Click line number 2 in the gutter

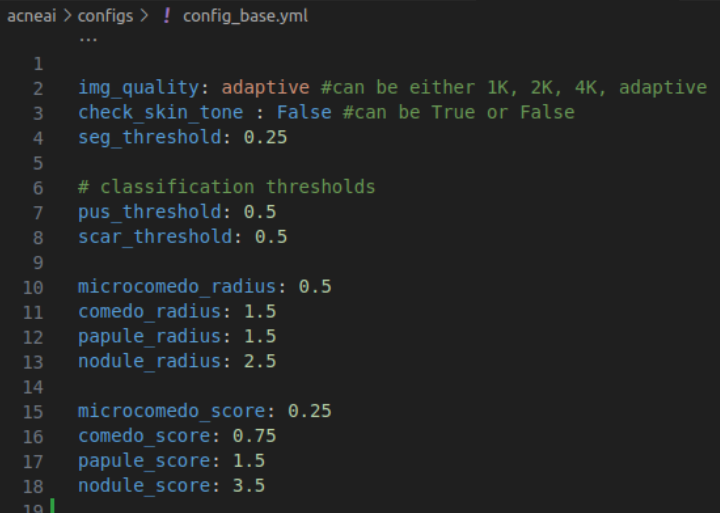click(38, 88)
